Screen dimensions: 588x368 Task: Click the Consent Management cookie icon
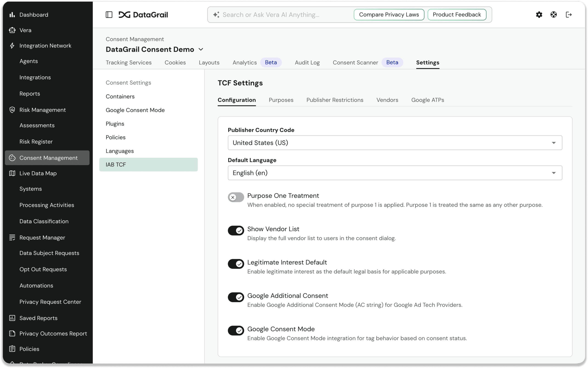tap(12, 158)
